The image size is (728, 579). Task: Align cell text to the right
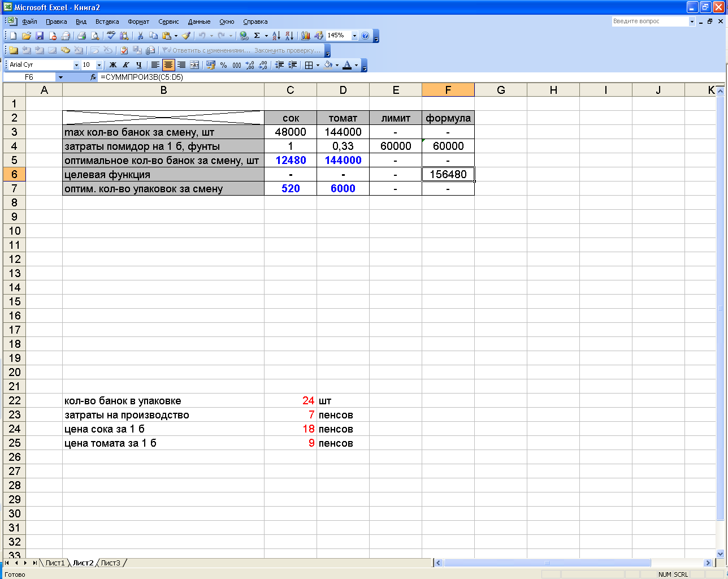tap(181, 65)
